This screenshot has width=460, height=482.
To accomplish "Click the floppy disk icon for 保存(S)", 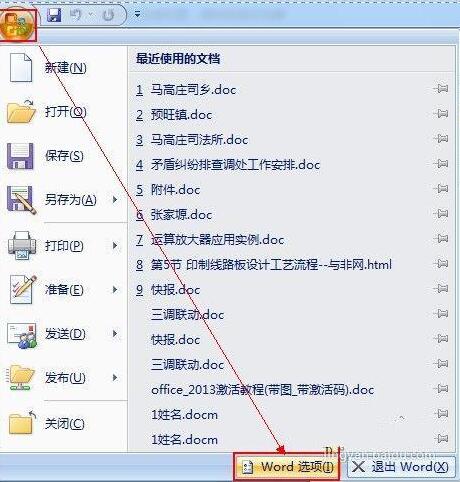I will (20, 156).
